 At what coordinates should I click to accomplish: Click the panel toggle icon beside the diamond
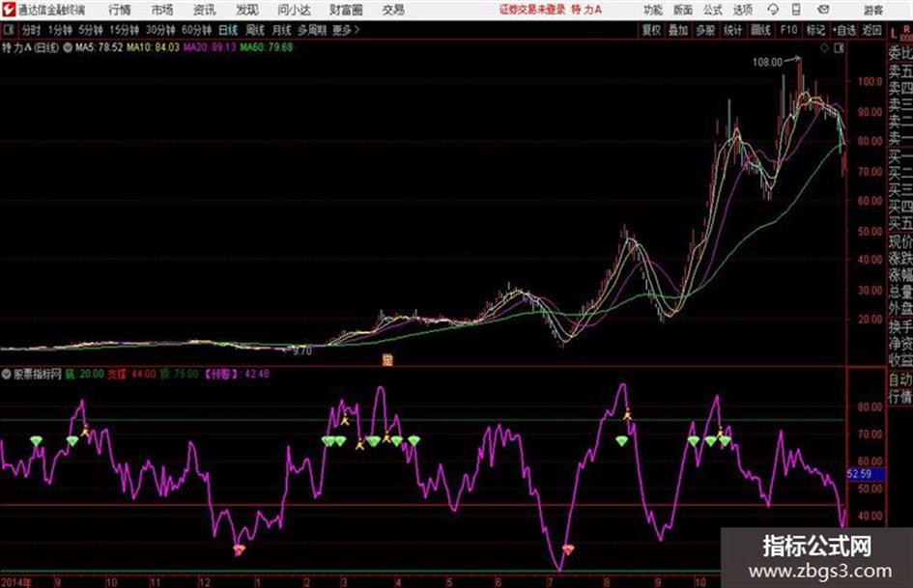point(839,48)
